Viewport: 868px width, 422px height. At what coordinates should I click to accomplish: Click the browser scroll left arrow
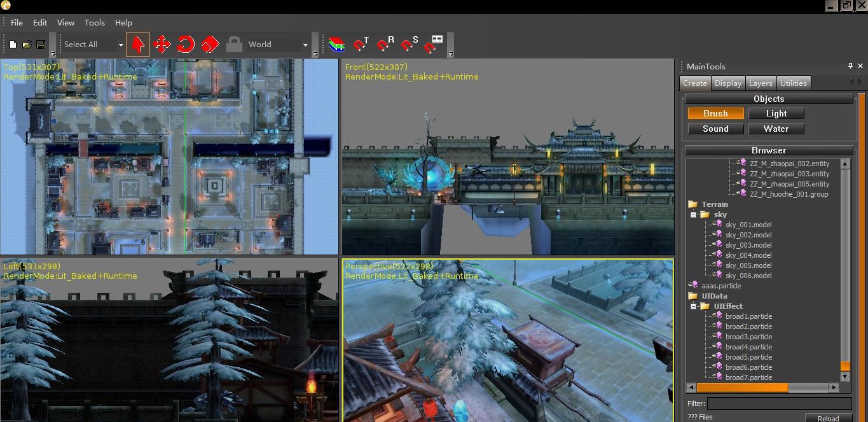coord(692,387)
